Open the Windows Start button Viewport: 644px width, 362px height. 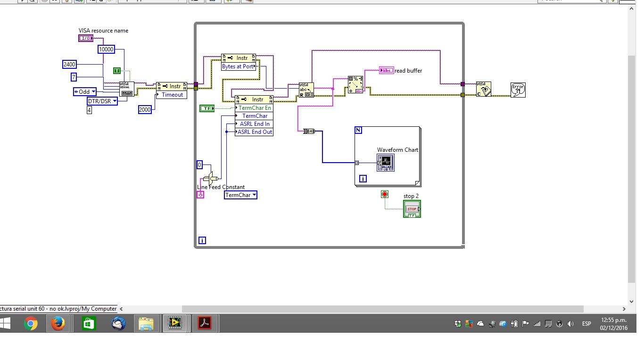(6, 323)
